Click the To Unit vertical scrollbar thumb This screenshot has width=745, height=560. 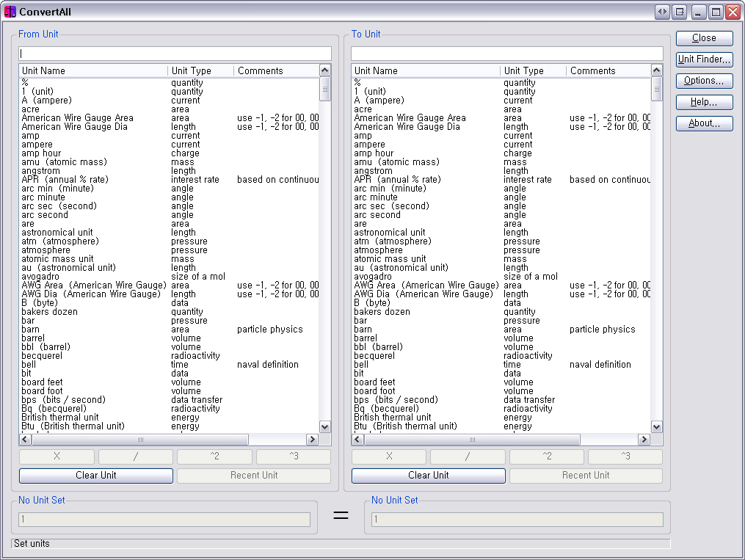coord(657,89)
